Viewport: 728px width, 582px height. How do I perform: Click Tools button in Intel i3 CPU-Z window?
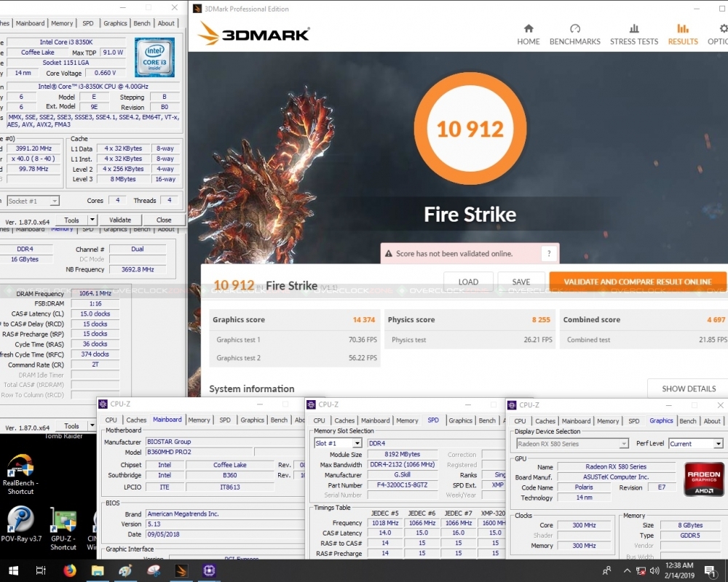tap(71, 220)
